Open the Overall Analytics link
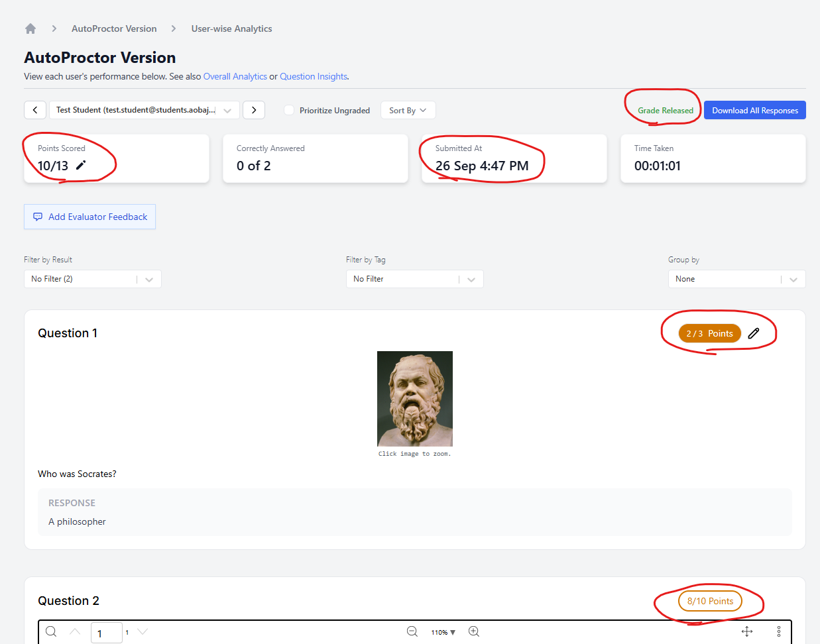 tap(235, 76)
